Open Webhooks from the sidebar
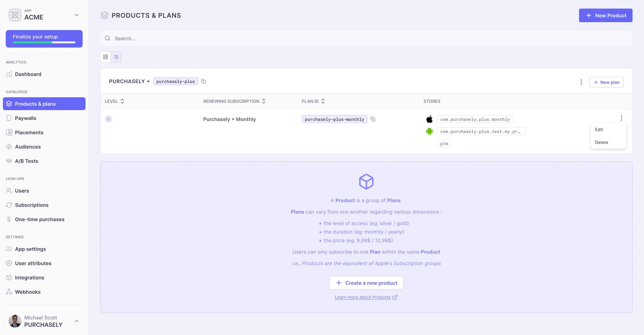Viewport: 644px width, 335px height. click(28, 292)
